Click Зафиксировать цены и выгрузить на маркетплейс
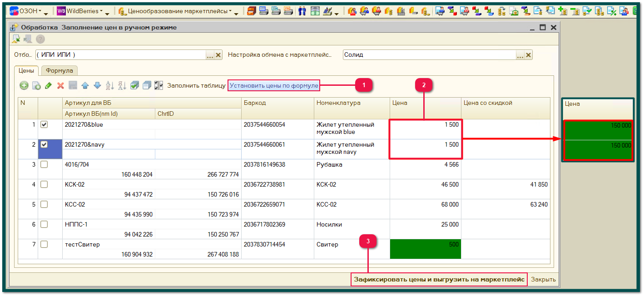 coord(439,279)
